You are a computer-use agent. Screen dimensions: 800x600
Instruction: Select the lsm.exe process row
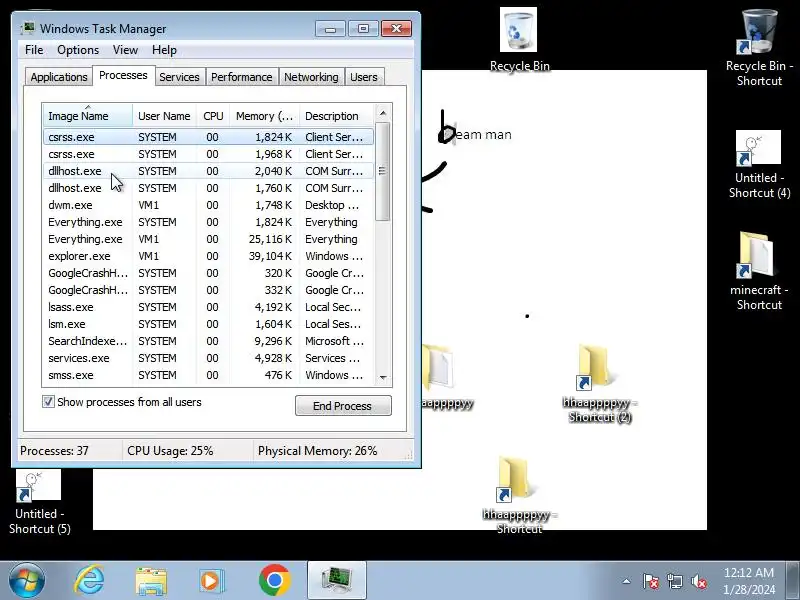tap(209, 324)
